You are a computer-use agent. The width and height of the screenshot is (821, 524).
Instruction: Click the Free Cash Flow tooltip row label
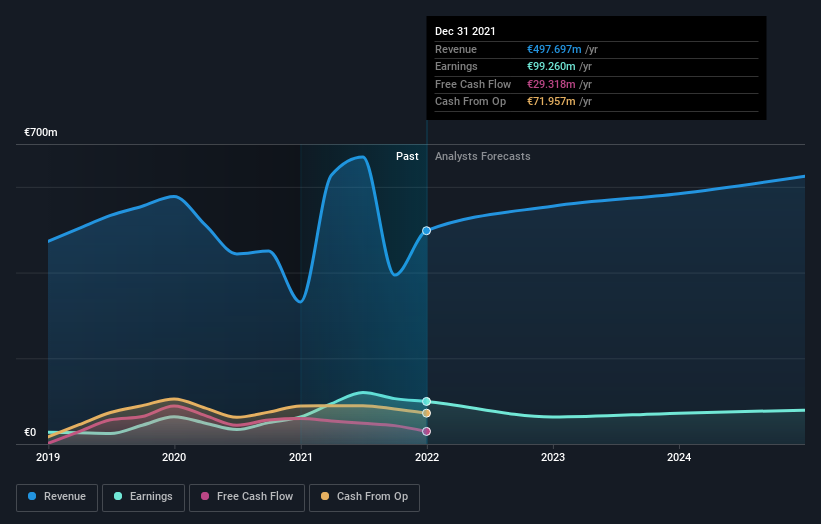pos(473,84)
